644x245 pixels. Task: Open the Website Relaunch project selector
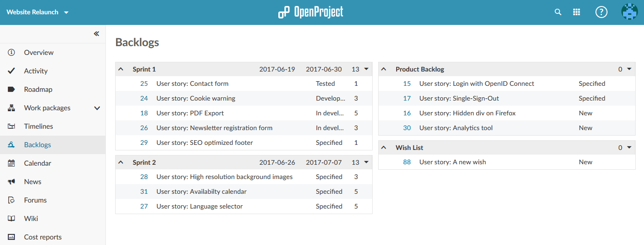(x=37, y=12)
